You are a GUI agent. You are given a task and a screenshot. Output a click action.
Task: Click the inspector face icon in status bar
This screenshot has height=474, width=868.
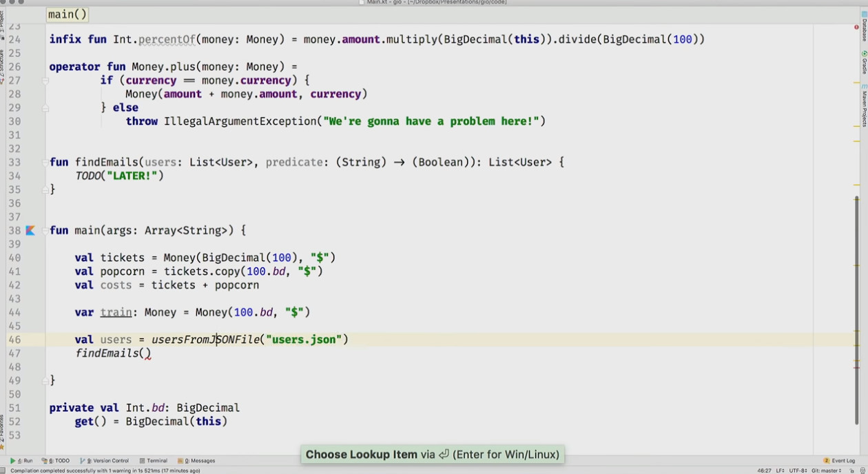click(x=862, y=471)
